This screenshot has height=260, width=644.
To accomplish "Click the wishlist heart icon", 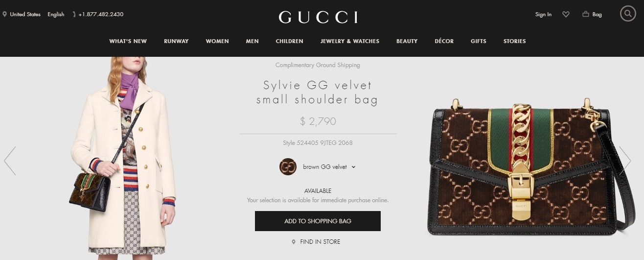I will point(566,15).
